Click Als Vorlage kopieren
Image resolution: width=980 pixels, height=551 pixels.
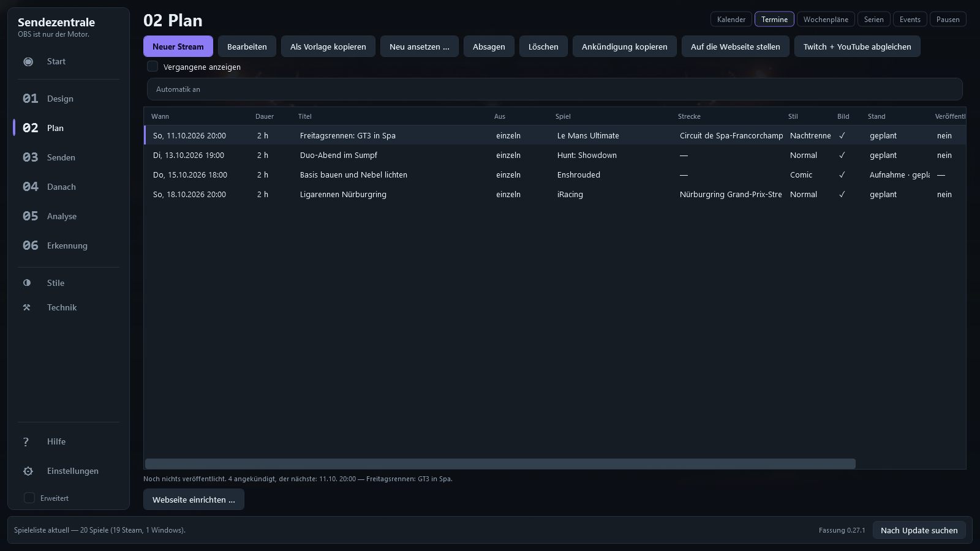coord(328,47)
